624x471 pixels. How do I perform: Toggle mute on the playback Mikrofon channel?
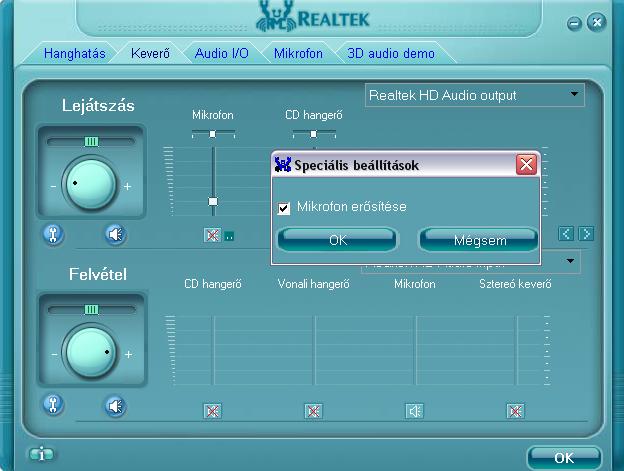point(212,235)
